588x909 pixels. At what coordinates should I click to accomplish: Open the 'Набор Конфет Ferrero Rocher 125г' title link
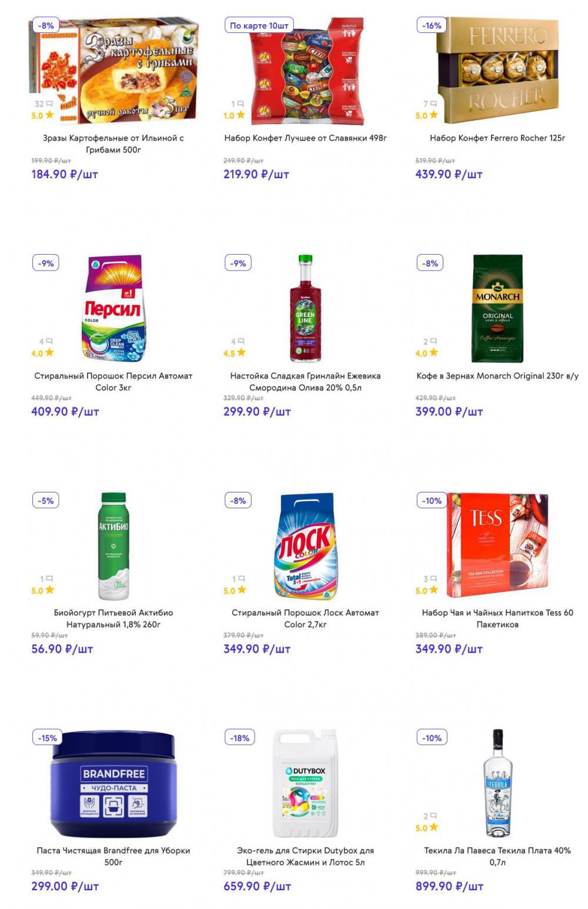coord(497,138)
